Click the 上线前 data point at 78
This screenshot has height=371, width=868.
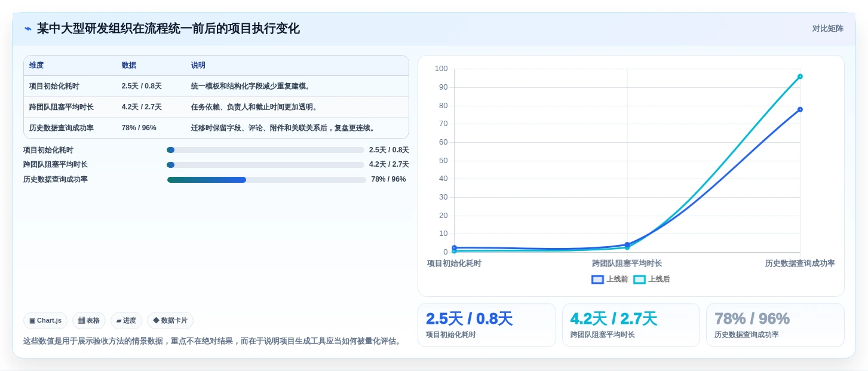pyautogui.click(x=800, y=109)
